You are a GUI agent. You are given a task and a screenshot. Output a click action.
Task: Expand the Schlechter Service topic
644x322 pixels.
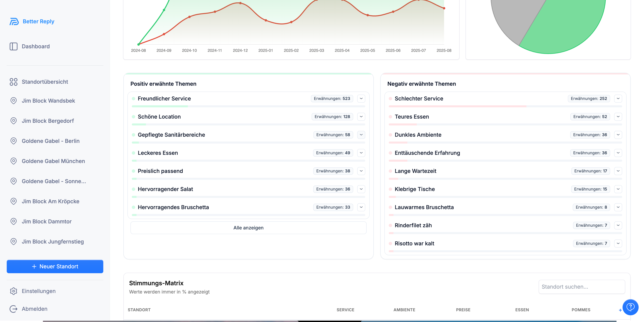618,98
